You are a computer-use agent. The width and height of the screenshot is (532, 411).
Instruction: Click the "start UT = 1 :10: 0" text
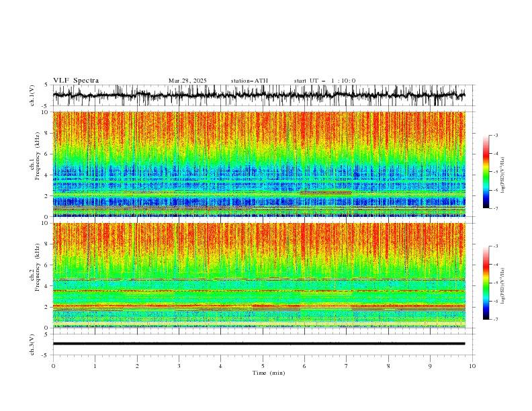coord(324,81)
